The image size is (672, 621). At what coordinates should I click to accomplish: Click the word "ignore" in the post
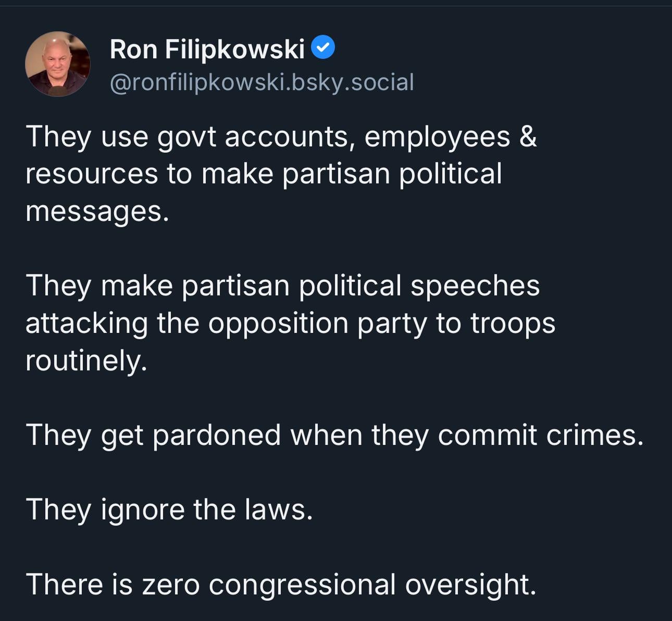[x=142, y=510]
